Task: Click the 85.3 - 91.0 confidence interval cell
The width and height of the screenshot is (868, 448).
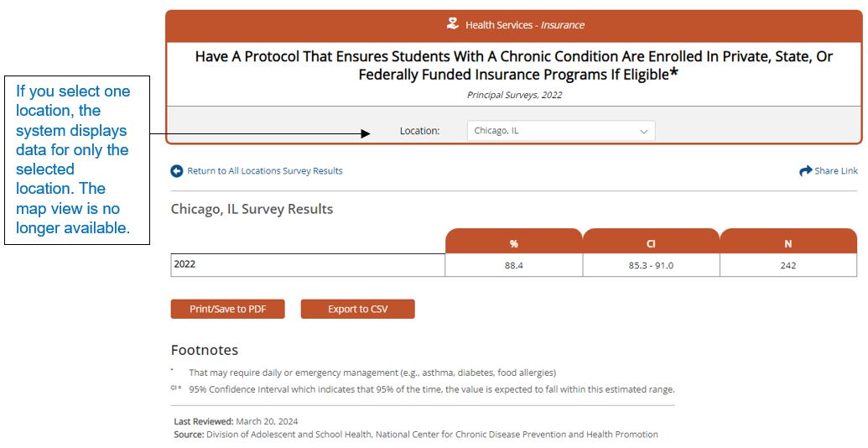Action: click(651, 265)
